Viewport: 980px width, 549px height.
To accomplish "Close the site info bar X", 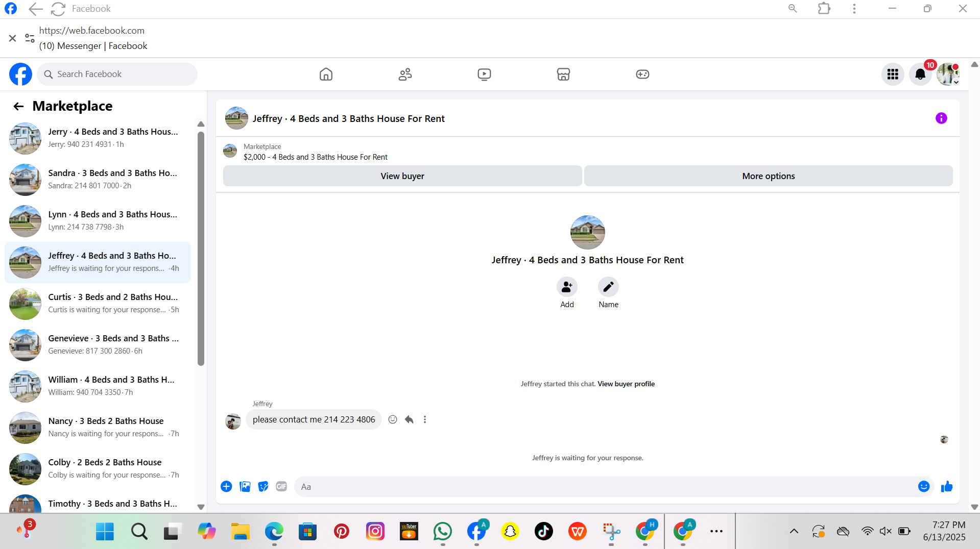I will (x=12, y=38).
